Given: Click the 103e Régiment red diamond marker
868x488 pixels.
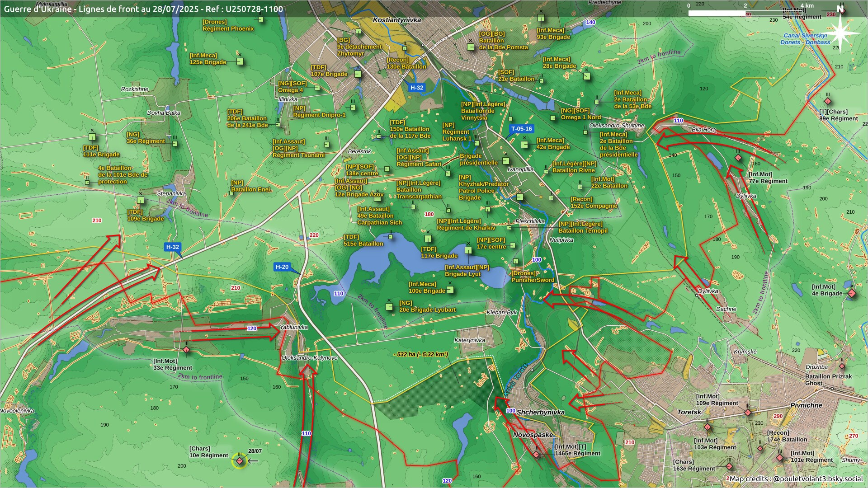Looking at the screenshot, I should click(708, 427).
